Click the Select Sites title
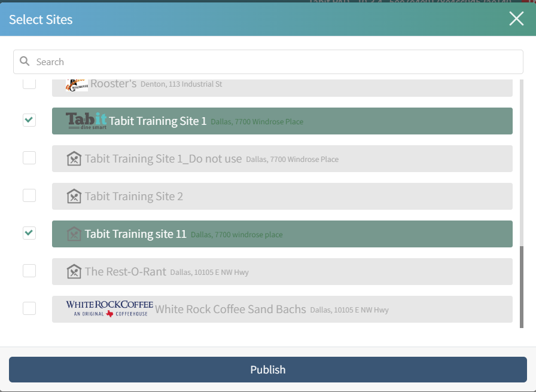Image resolution: width=536 pixels, height=392 pixels. 41,20
